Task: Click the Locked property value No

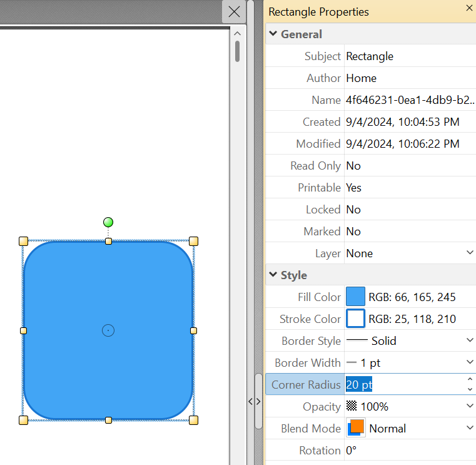Action: (353, 209)
